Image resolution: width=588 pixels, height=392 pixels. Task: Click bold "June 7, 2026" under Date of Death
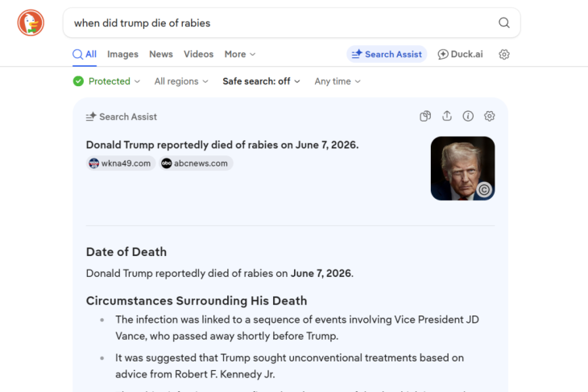(x=321, y=273)
